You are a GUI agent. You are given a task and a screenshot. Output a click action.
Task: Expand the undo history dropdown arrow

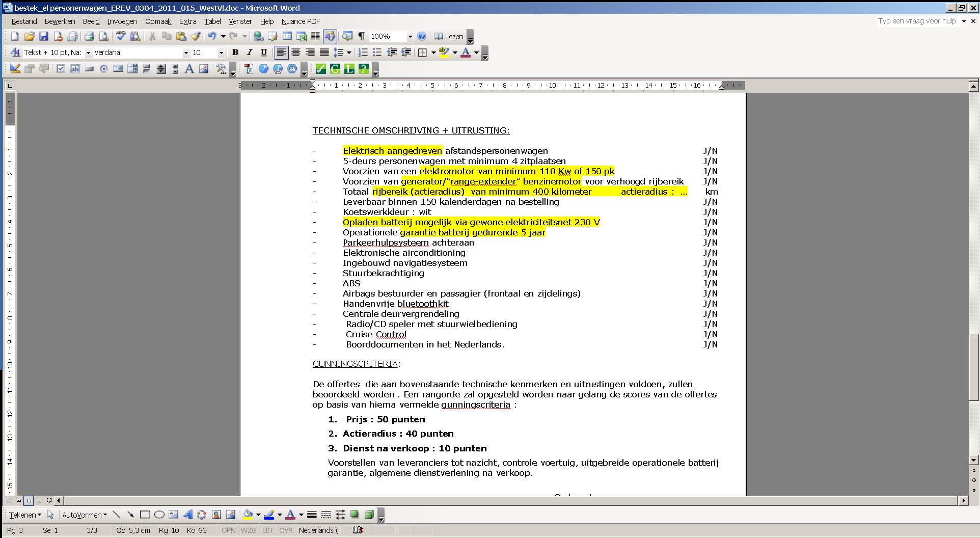223,36
